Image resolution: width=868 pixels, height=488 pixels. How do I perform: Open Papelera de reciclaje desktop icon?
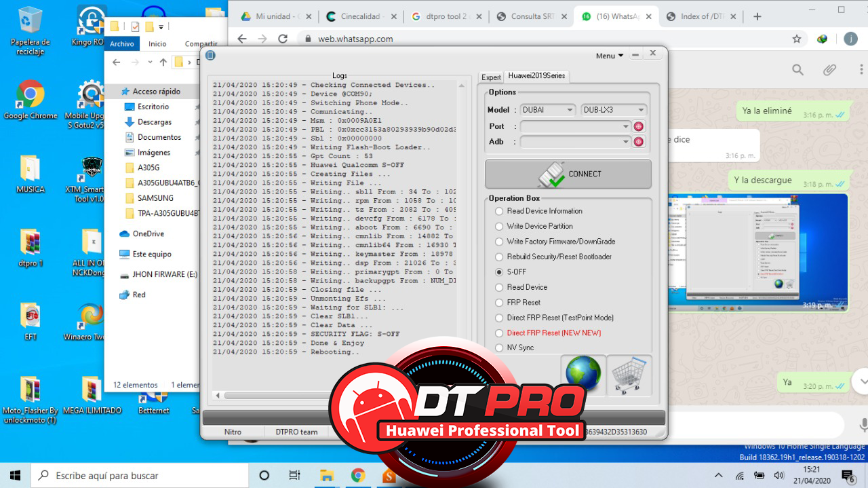click(31, 31)
